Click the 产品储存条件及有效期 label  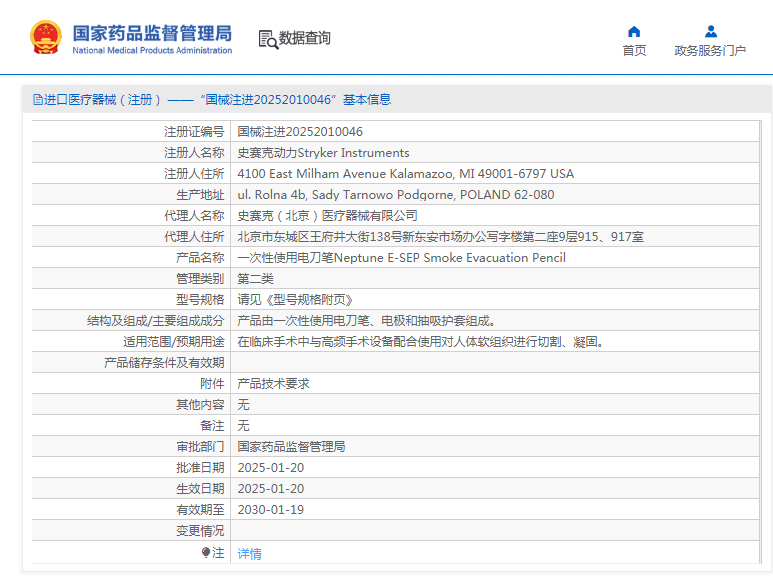[x=164, y=363]
